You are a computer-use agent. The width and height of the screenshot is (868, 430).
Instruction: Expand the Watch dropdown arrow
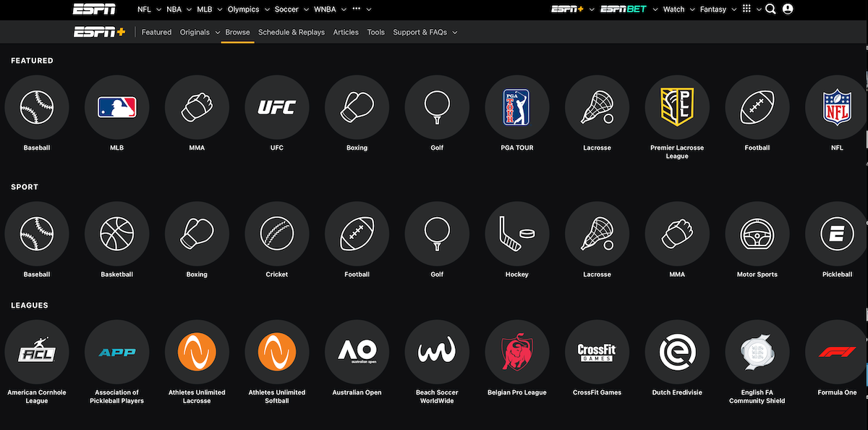coord(692,10)
